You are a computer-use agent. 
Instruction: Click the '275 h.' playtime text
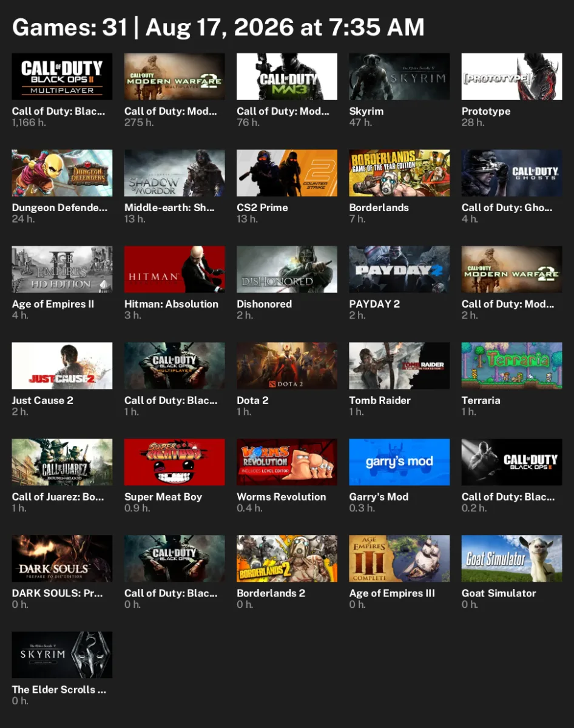(x=139, y=123)
